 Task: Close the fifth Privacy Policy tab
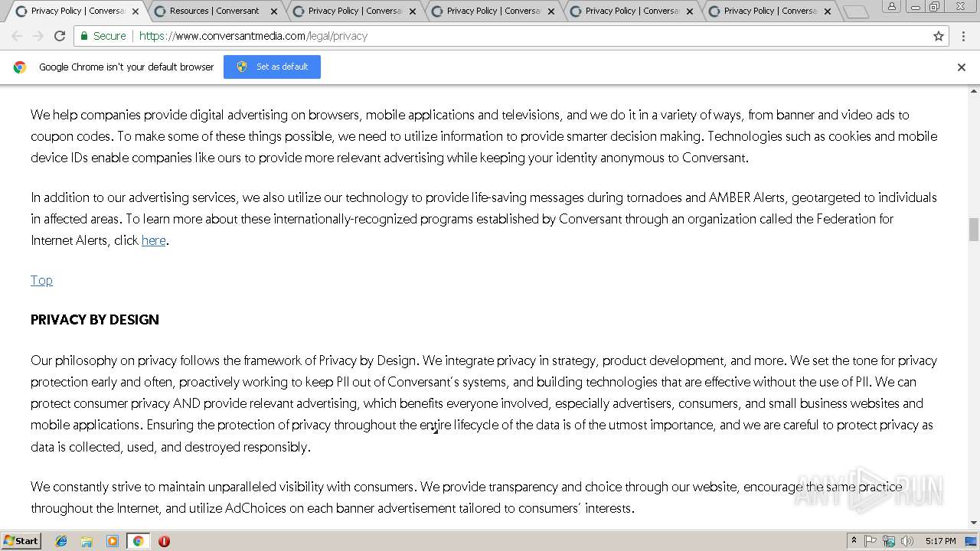coord(690,11)
